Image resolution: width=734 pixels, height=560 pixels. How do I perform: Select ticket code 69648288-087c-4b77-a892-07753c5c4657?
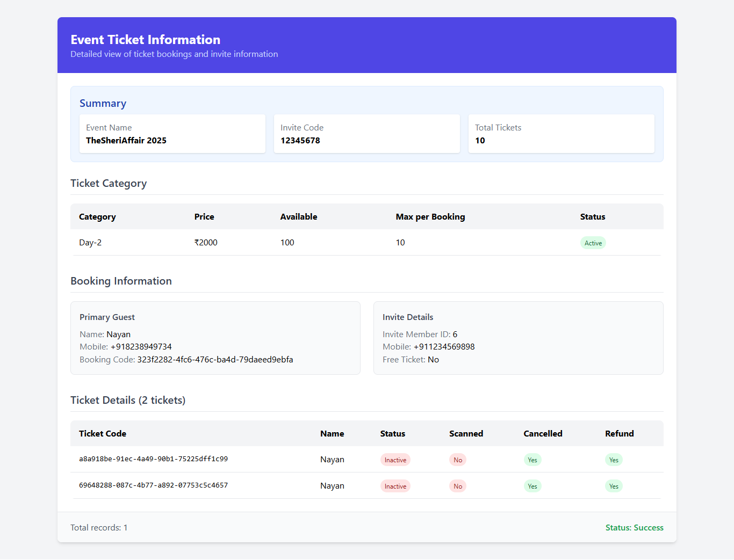coord(153,485)
